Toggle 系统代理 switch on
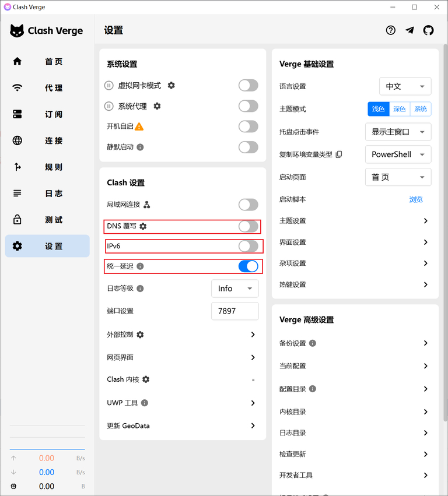 tap(249, 106)
